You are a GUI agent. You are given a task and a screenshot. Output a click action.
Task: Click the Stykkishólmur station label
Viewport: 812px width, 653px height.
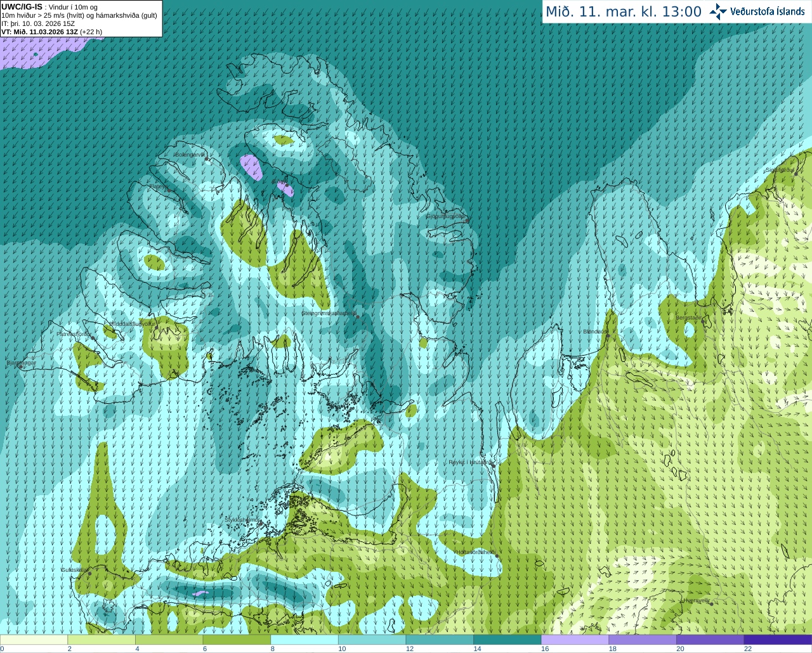[x=242, y=520]
